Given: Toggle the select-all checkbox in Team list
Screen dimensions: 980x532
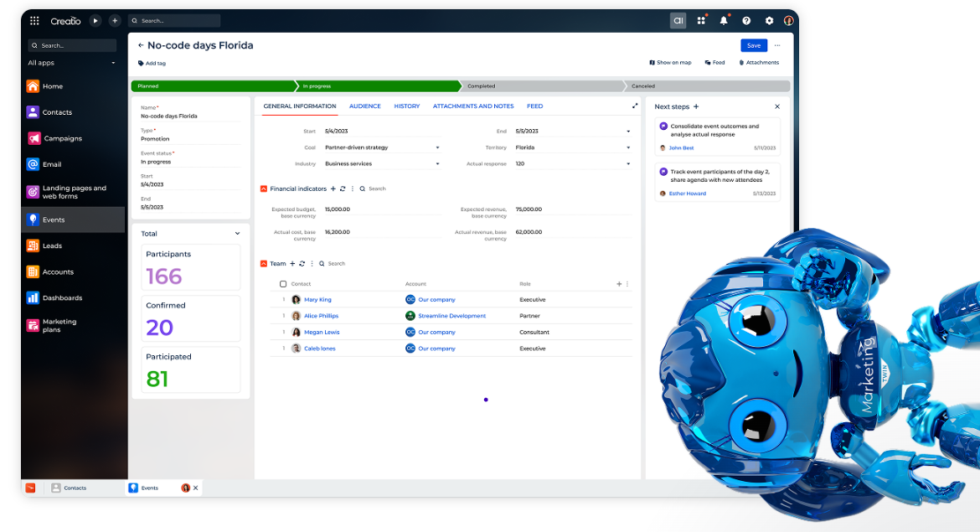Looking at the screenshot, I should point(283,284).
